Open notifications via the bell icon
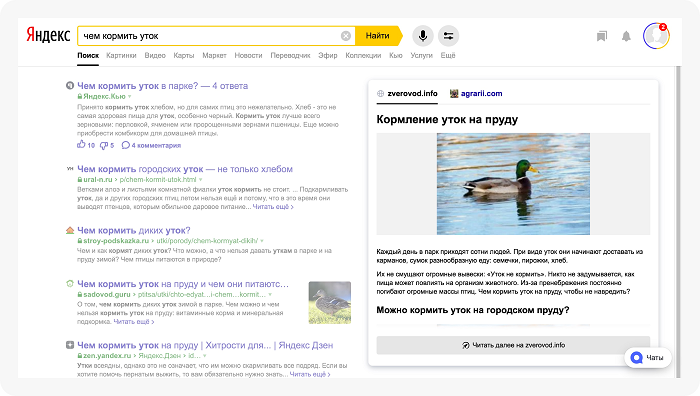Screen dimensions: 700x396 pyautogui.click(x=626, y=36)
